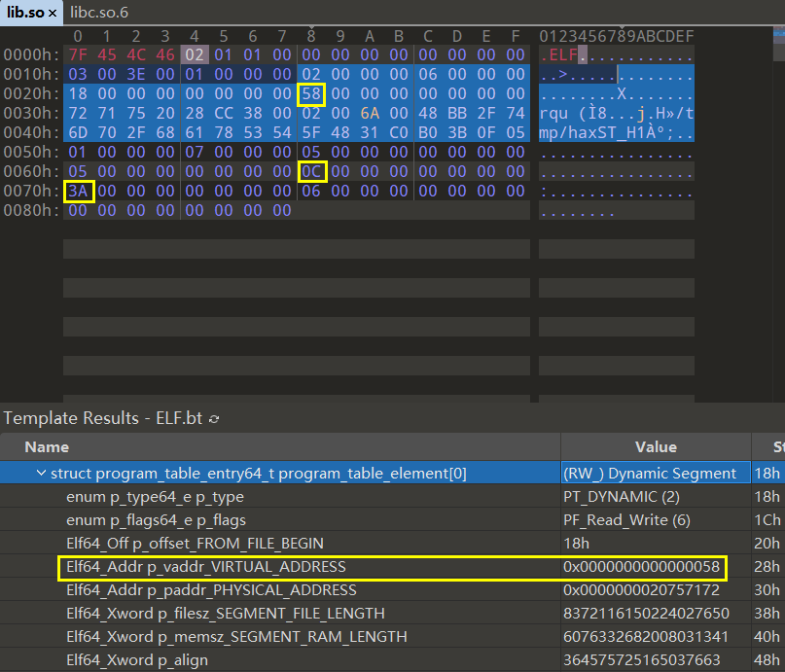This screenshot has width=785, height=672.
Task: Sort template results by Name column
Action: tap(47, 447)
